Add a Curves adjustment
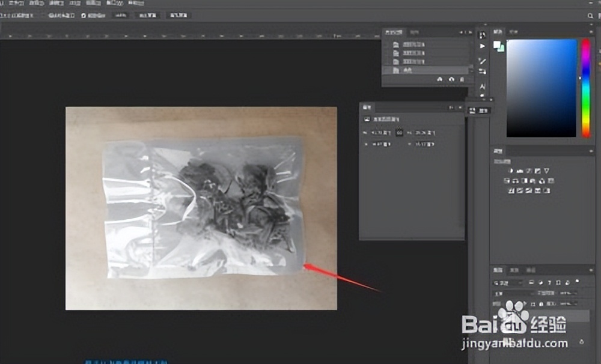This screenshot has width=601, height=364. pyautogui.click(x=529, y=171)
